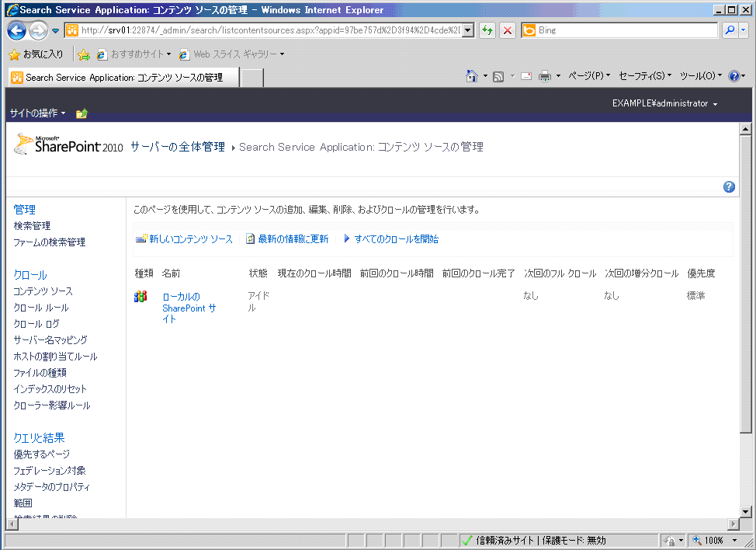Open the address bar URL dropdown
Viewport: 756px width, 550px height.
pyautogui.click(x=468, y=30)
